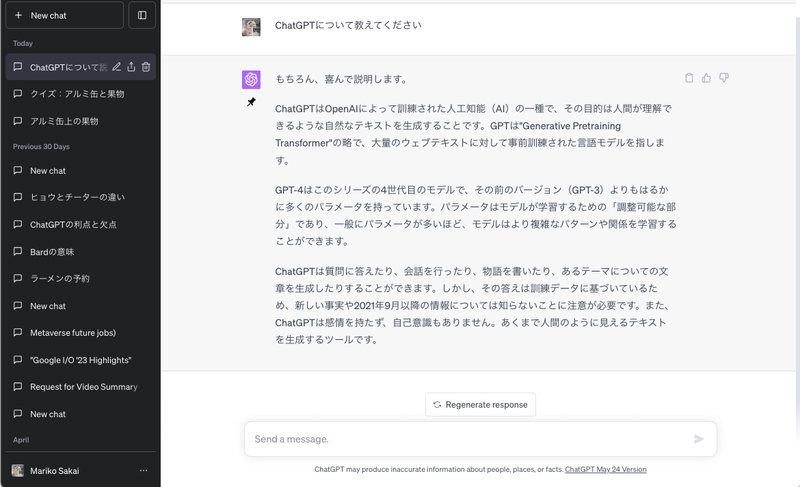The image size is (800, 487).
Task: Open the first New chat under Previous 30 Days
Action: (81, 171)
